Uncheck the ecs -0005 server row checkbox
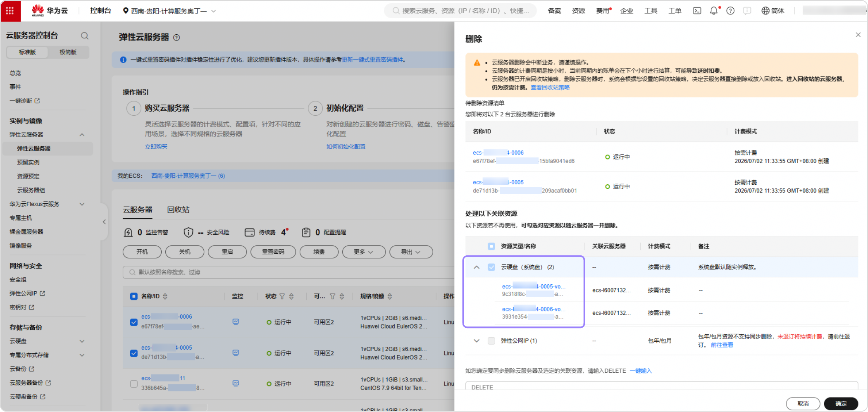Image resolution: width=868 pixels, height=412 pixels. (x=134, y=353)
